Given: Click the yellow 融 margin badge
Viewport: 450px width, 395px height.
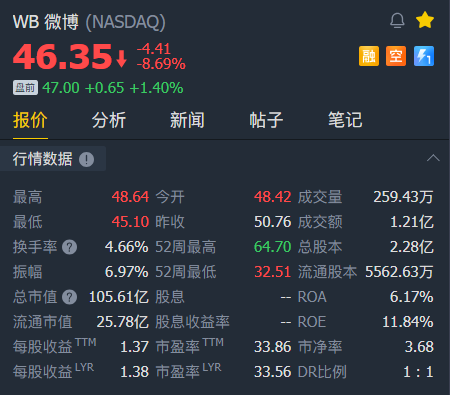Looking at the screenshot, I should 369,56.
